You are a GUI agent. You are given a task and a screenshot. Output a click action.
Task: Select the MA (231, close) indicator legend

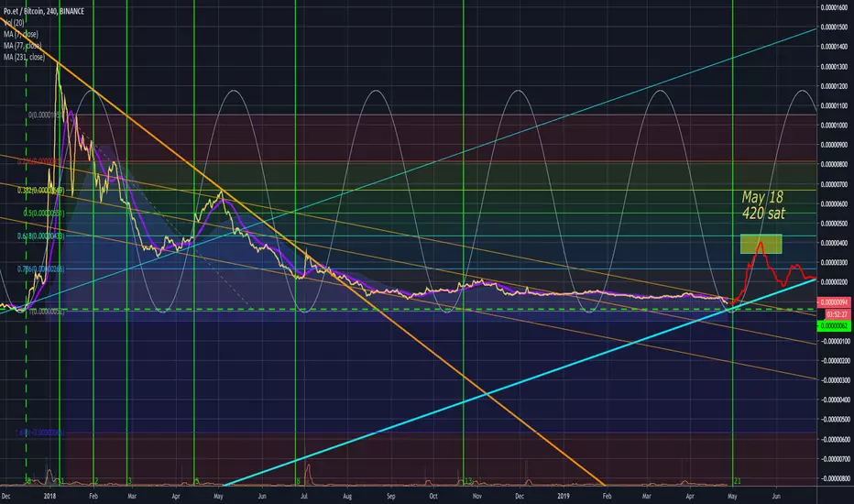tap(25, 57)
